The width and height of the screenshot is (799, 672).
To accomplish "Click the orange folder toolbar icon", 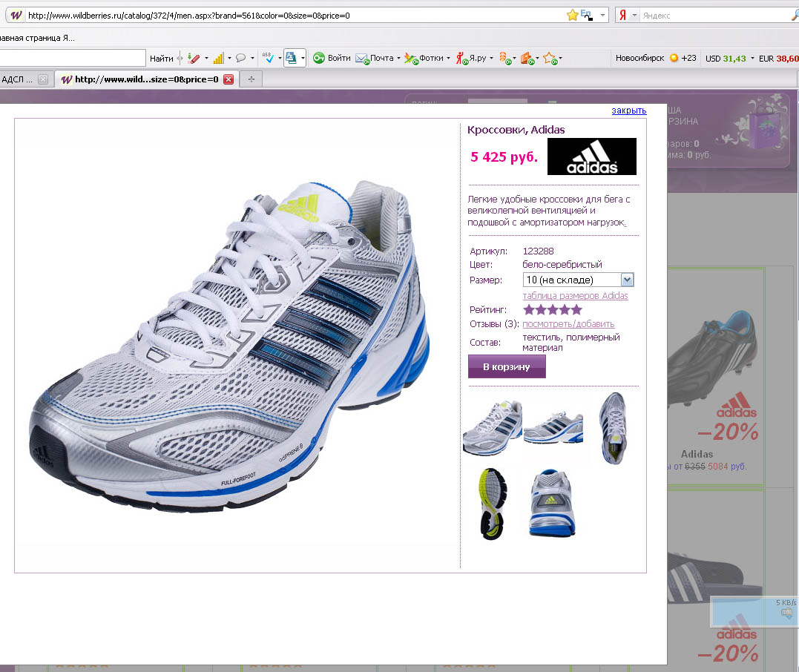I will (x=527, y=58).
